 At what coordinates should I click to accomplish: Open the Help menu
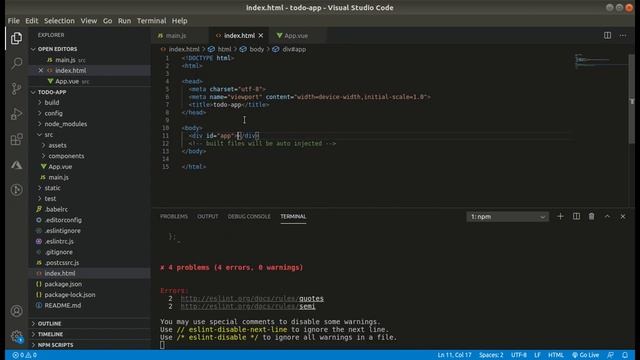coord(180,21)
